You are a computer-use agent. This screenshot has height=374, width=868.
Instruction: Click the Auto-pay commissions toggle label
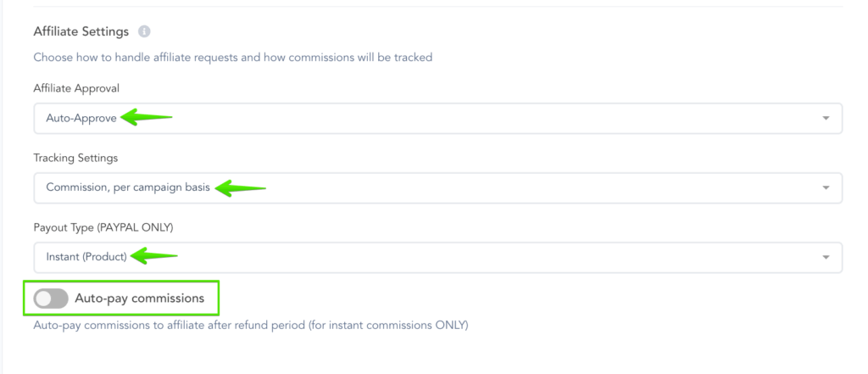point(139,299)
